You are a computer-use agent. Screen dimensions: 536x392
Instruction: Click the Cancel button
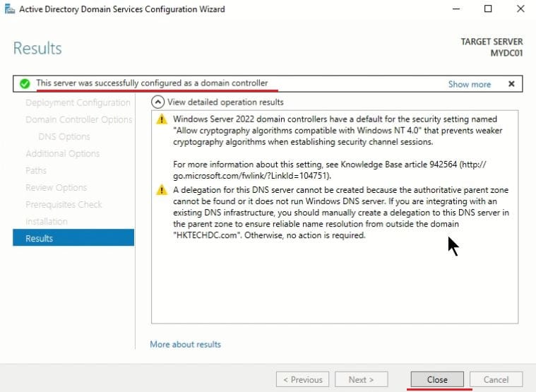[x=496, y=379]
